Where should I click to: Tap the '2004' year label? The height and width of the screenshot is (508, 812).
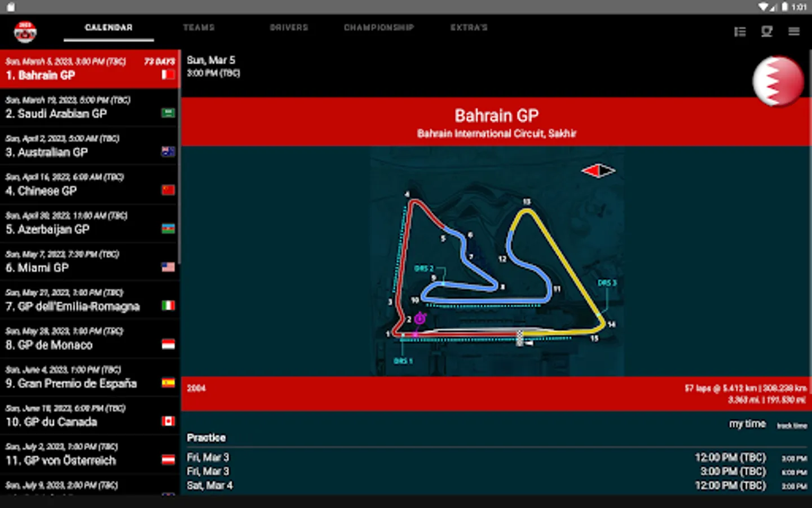click(x=196, y=388)
